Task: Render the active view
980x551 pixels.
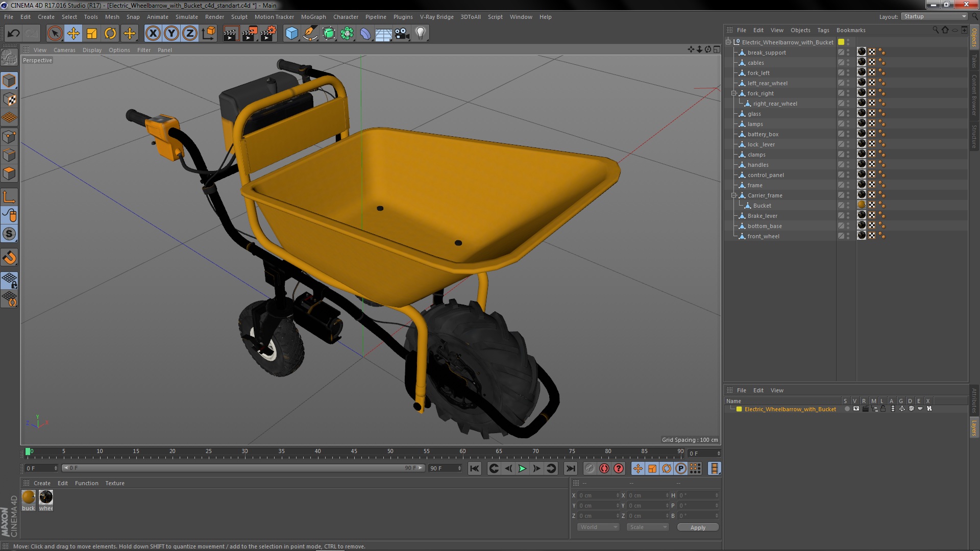Action: click(x=231, y=34)
